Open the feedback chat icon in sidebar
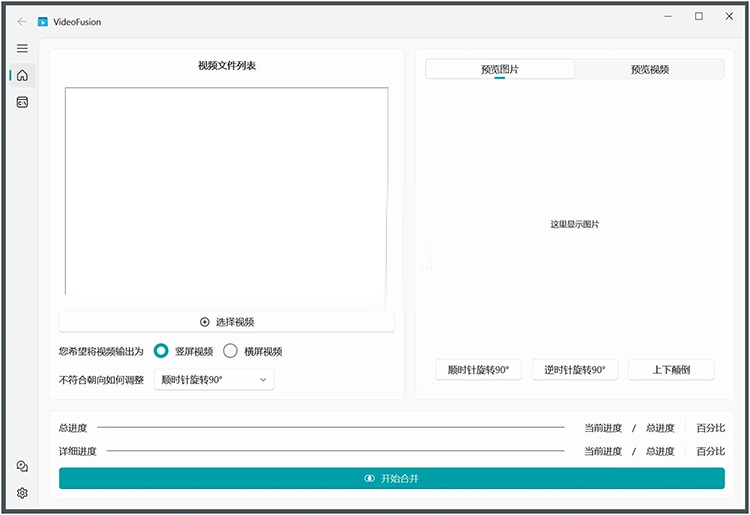750x515 pixels. (22, 466)
